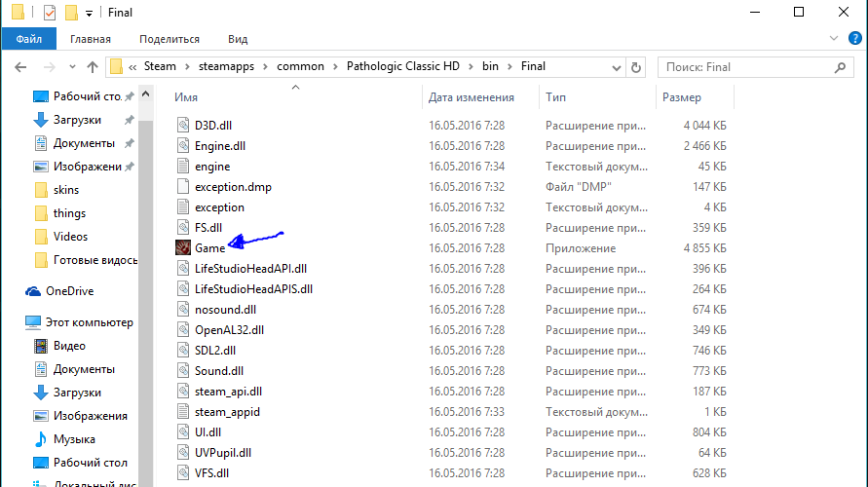This screenshot has width=868, height=487.
Task: Click the Forward navigation arrow
Action: coord(50,67)
